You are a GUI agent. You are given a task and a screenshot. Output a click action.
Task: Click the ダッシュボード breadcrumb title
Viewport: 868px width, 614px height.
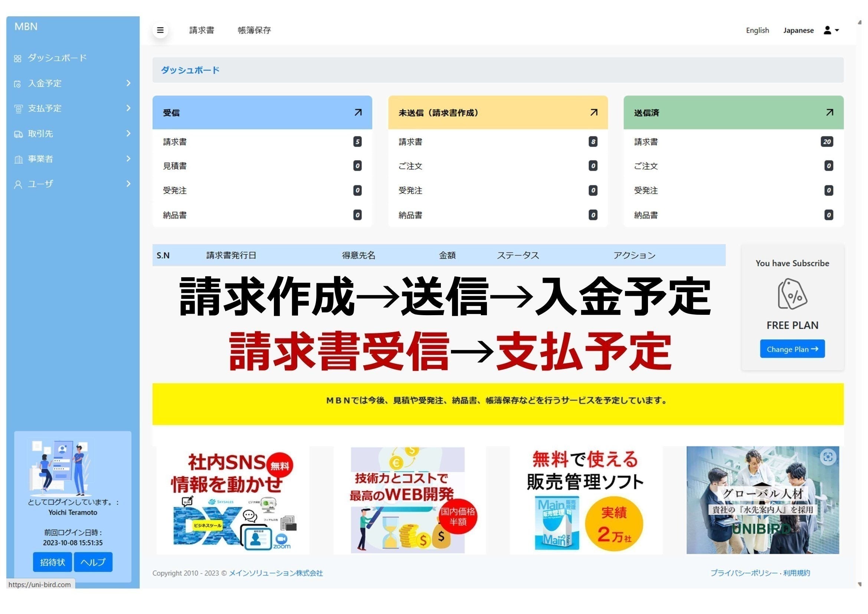point(190,70)
